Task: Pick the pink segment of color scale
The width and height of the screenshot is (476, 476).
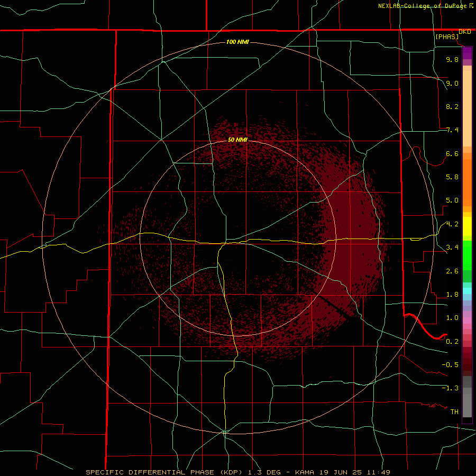Action: point(467,321)
